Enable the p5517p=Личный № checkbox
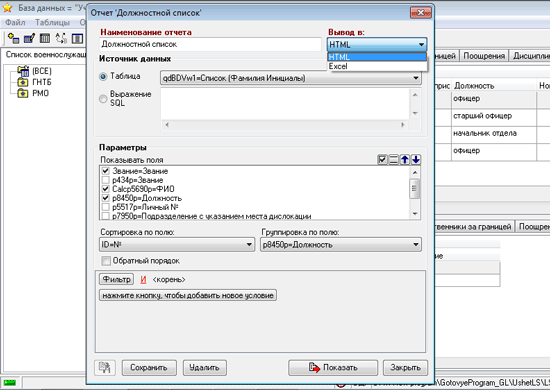The image size is (550, 390). pos(105,207)
